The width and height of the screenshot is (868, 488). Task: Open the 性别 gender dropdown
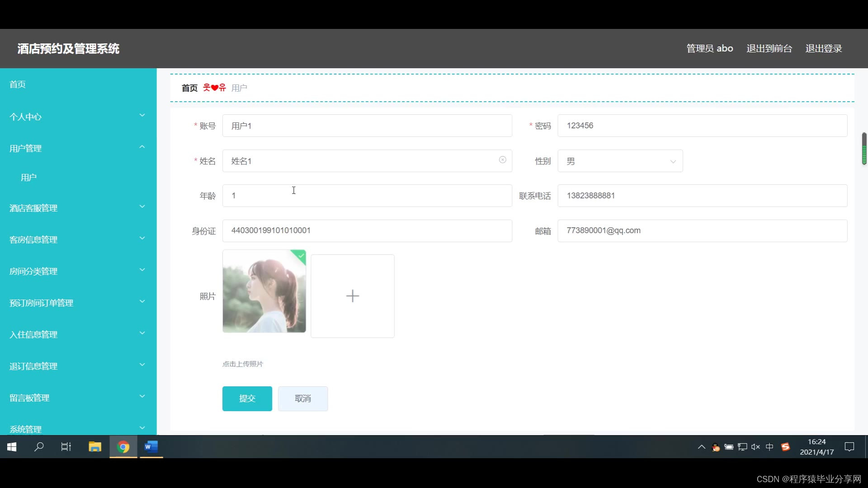(x=620, y=161)
